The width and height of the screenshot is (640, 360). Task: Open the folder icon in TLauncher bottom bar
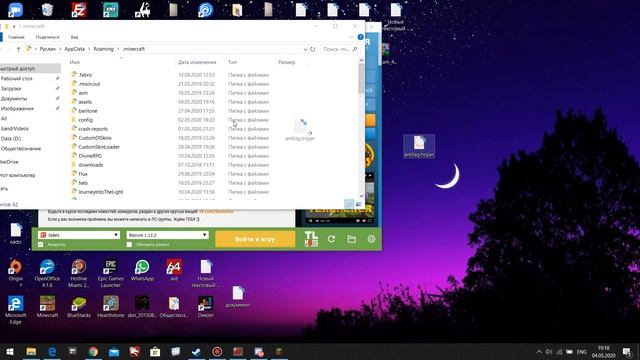[x=351, y=239]
